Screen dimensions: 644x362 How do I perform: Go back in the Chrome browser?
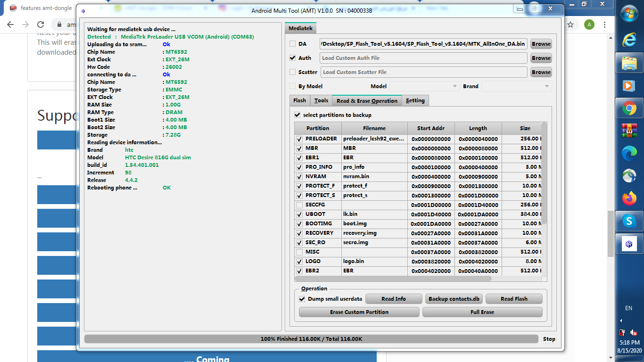coord(10,25)
